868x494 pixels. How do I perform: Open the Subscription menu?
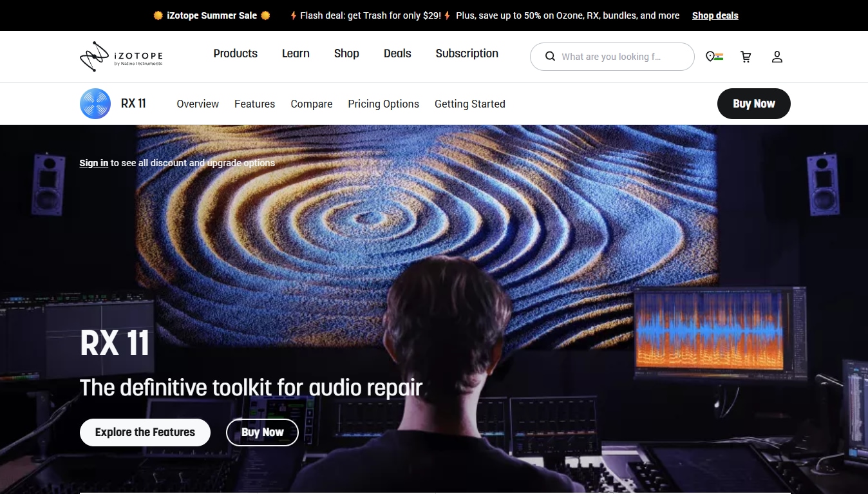(x=467, y=53)
